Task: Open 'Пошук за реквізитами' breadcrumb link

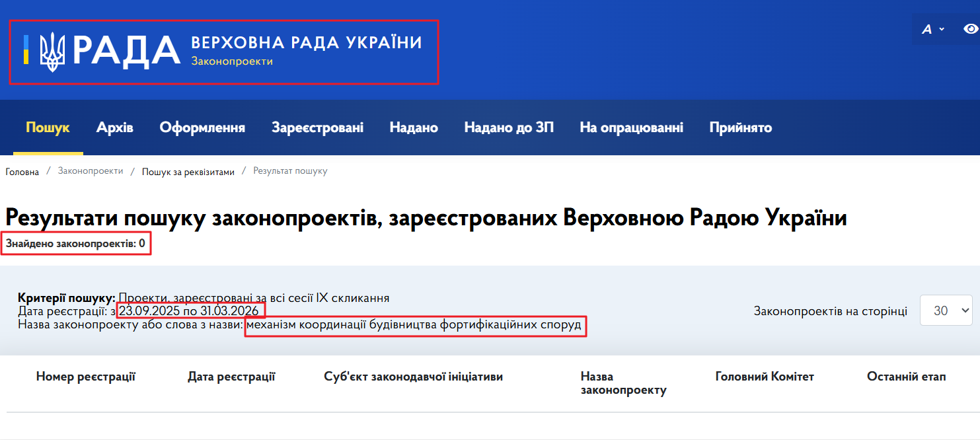Action: pos(188,172)
